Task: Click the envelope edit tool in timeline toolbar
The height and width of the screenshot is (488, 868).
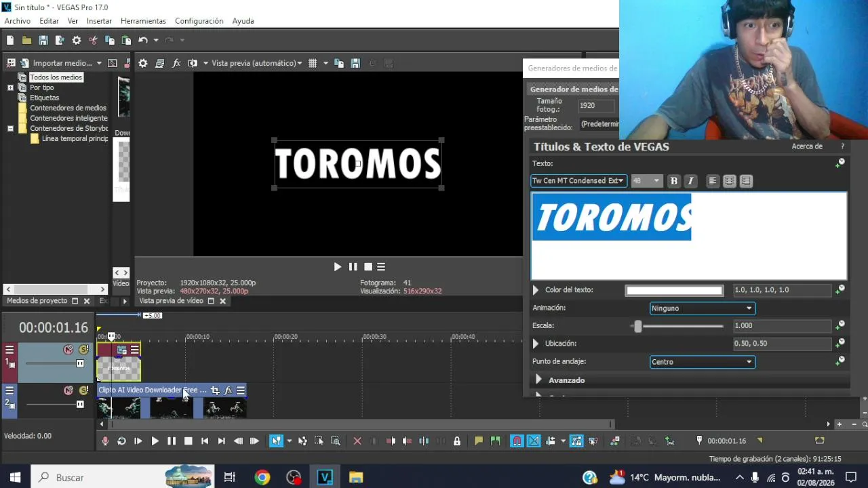Action: point(302,441)
